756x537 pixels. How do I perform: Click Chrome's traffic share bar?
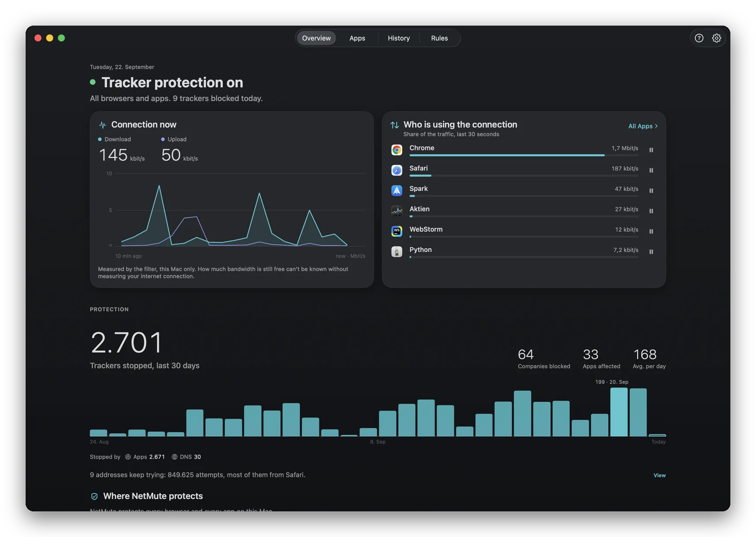(524, 155)
